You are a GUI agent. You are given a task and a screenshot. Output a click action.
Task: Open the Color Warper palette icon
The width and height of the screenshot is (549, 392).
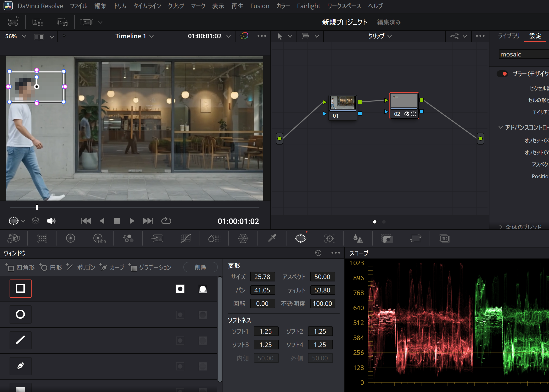243,239
